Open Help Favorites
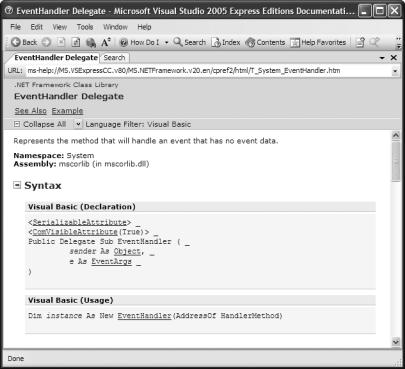Image resolution: width=405 pixels, height=369 pixels. click(x=318, y=42)
